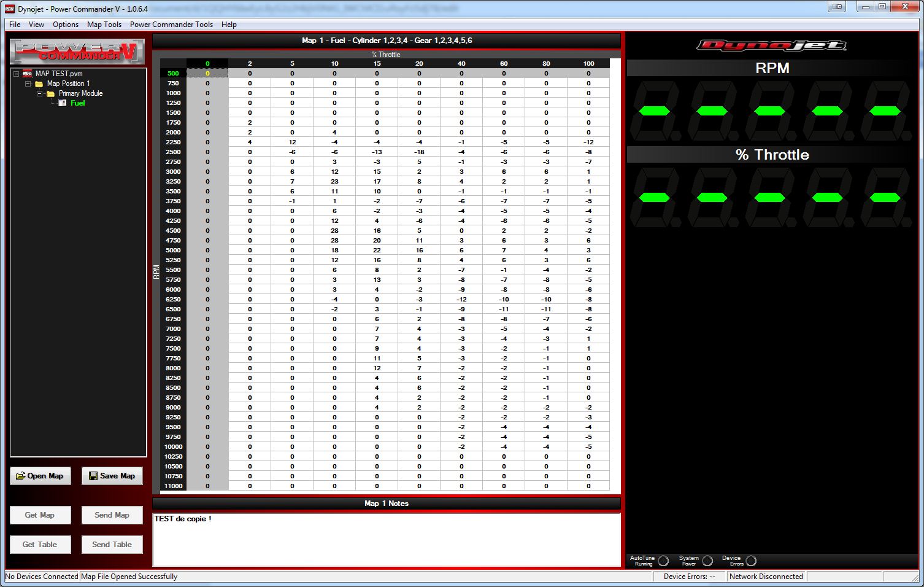Click the Fuel table icon in tree
This screenshot has width=924, height=587.
[x=62, y=103]
